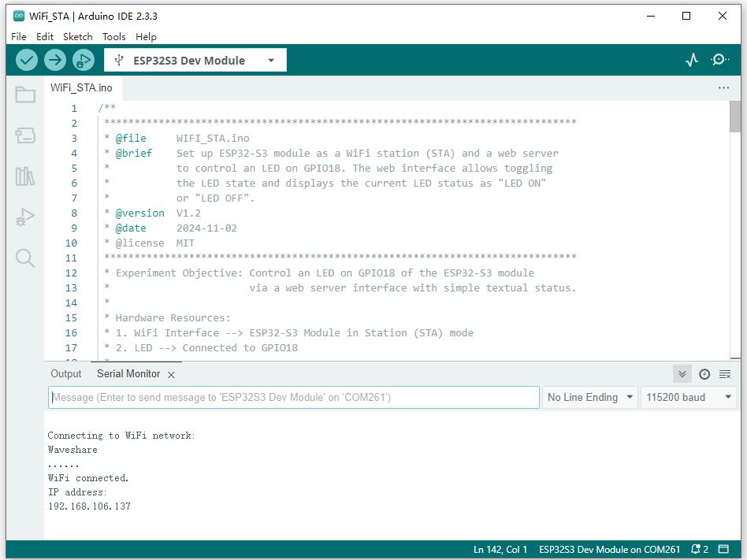This screenshot has height=560, width=747.
Task: Click the Upload arrow button
Action: click(x=55, y=61)
